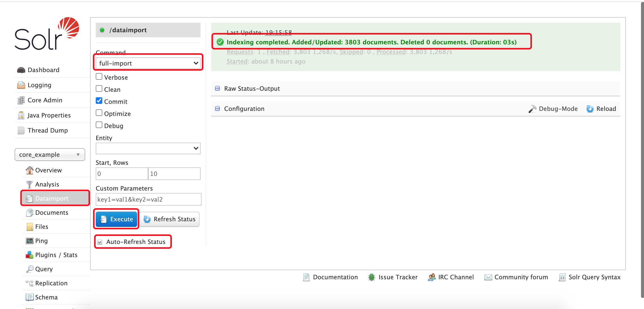
Task: Click the Overview house icon
Action: pyautogui.click(x=29, y=170)
